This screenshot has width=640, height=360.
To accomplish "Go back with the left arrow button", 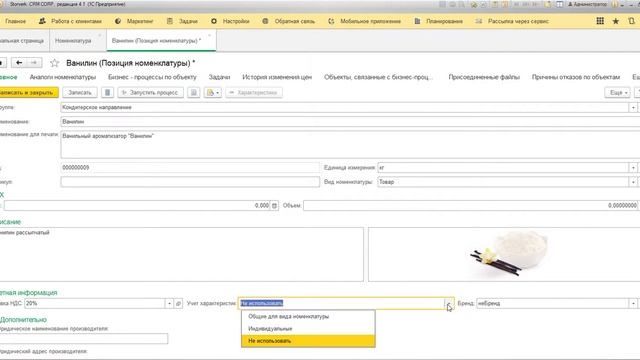I will (x=19, y=63).
